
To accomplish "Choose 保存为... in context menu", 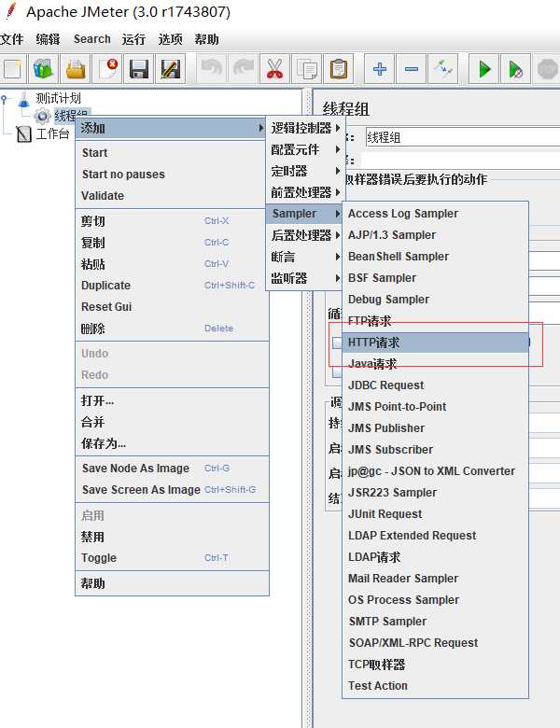I will coord(172,443).
